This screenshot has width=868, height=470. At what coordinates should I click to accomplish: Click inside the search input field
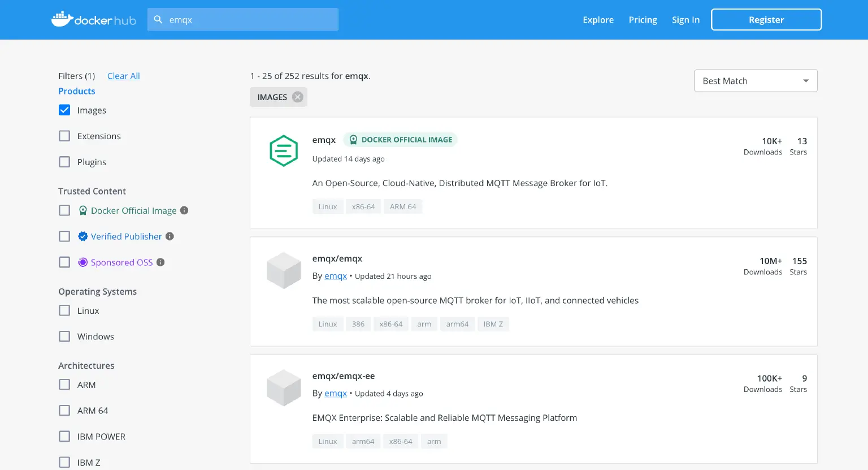coord(243,19)
